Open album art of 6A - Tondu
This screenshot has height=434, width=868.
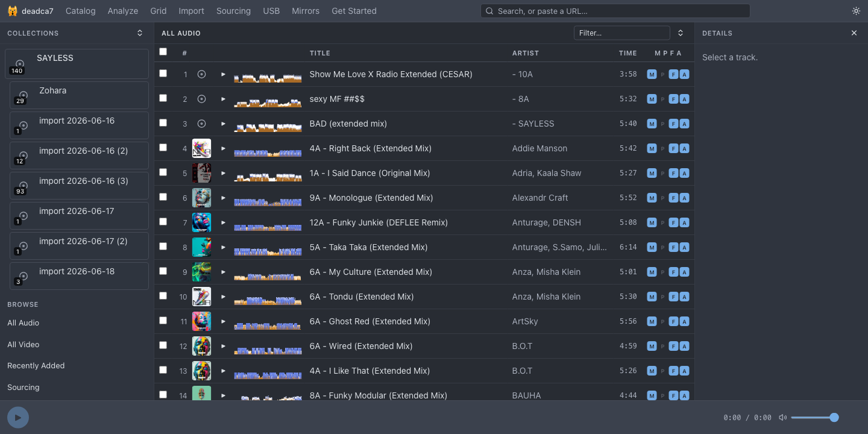click(x=201, y=297)
